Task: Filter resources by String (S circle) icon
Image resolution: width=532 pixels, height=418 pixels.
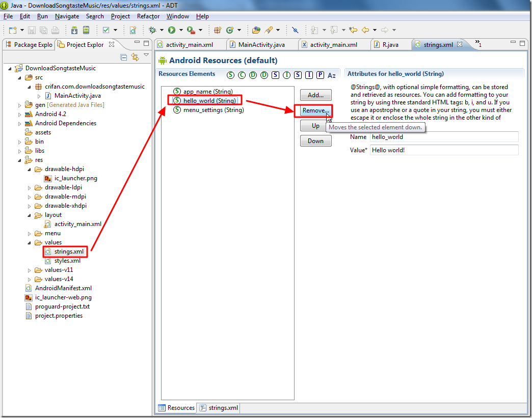Action: 231,75
